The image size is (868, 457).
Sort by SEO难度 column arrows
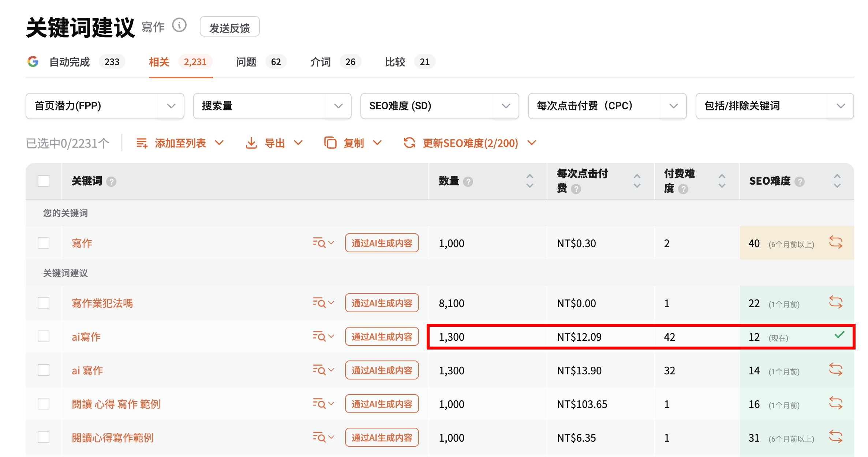coord(837,181)
